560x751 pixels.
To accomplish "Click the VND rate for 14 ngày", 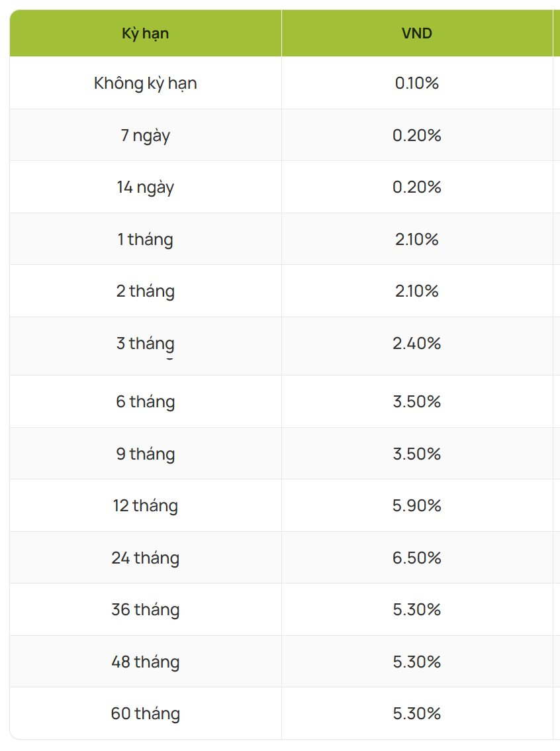I will [x=416, y=187].
